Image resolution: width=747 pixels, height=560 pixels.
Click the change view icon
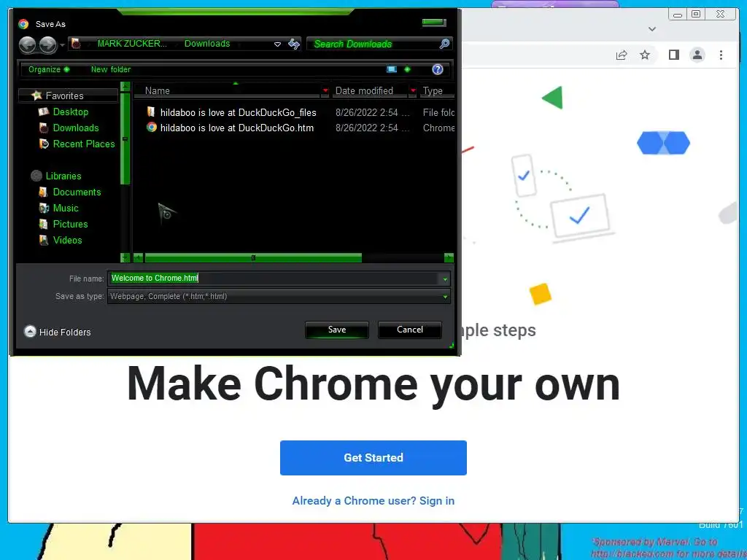[392, 69]
